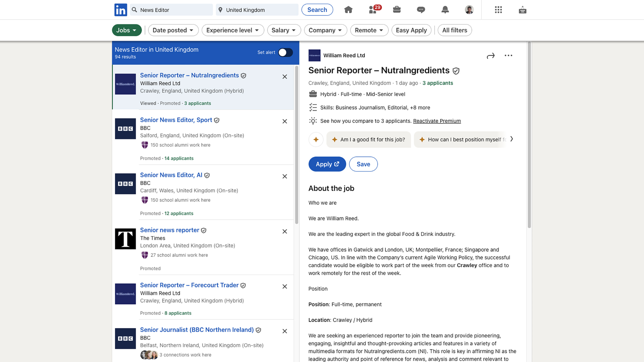Open Senior Journalist (BBC Northern Ireland) job
The image size is (644, 362).
(197, 330)
